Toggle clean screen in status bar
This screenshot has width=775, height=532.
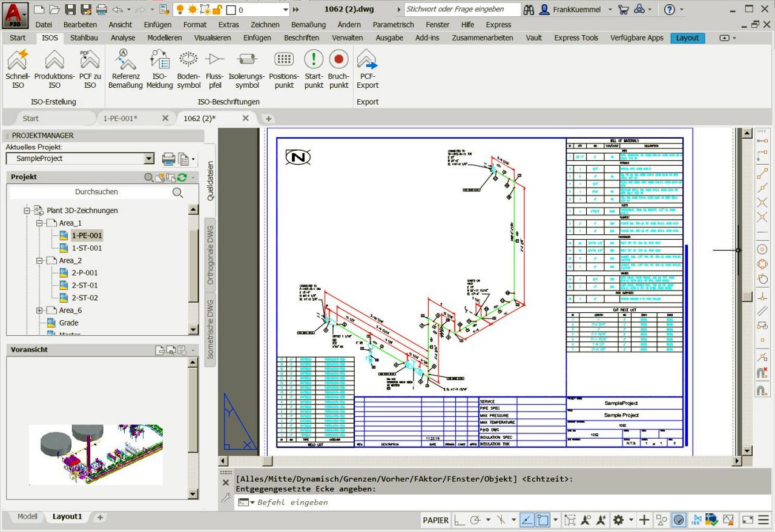coord(748,519)
